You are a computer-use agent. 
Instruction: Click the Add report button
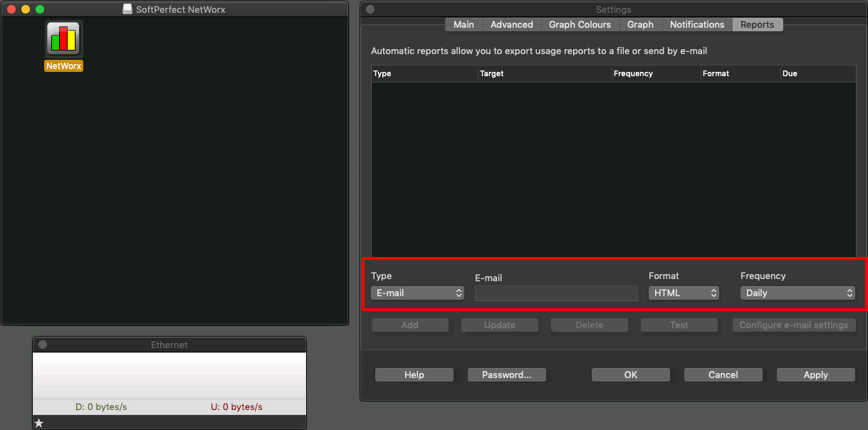[410, 325]
